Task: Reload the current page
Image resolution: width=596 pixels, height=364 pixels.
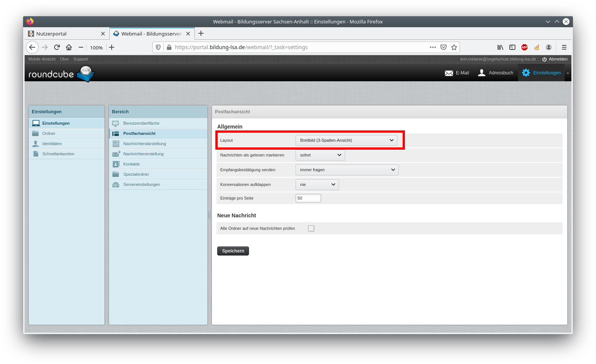Action: point(57,47)
